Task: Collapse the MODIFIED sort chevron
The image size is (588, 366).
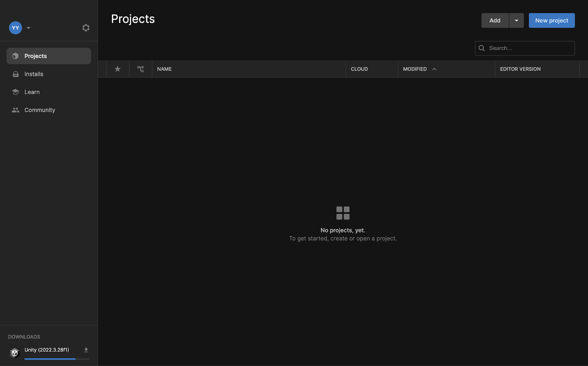Action: pyautogui.click(x=434, y=69)
